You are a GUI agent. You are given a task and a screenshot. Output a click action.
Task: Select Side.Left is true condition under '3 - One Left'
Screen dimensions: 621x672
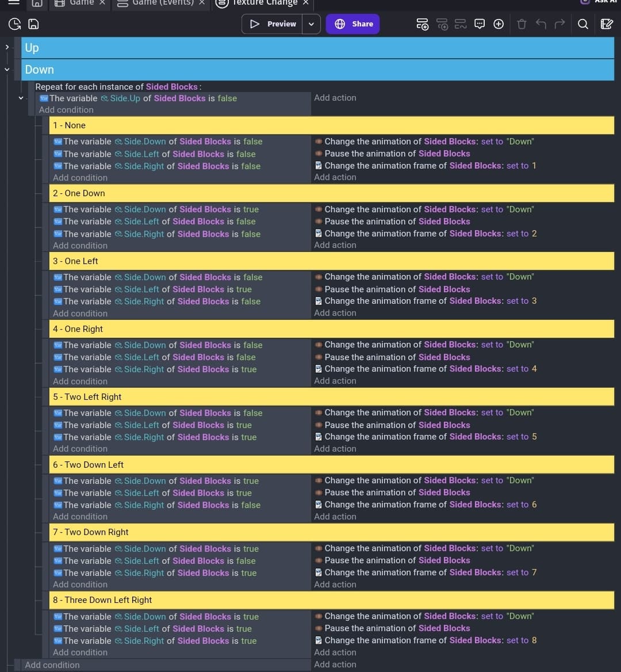[x=153, y=289]
